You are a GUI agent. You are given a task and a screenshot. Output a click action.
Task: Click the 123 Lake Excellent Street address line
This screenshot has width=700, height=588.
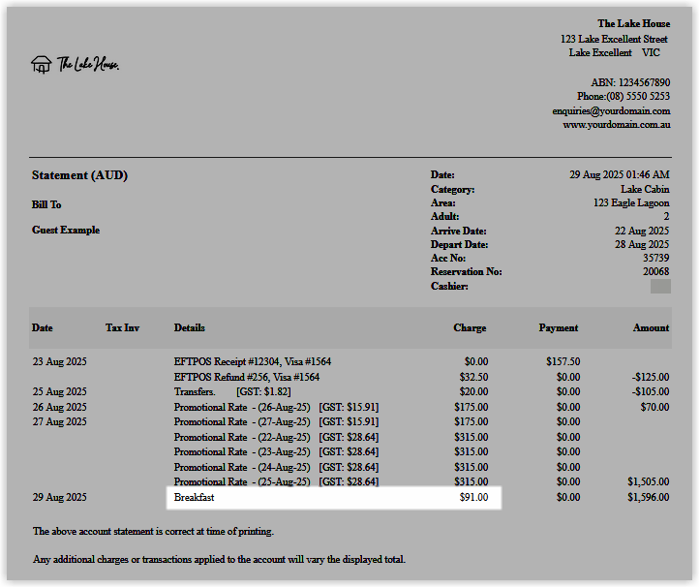tap(614, 40)
